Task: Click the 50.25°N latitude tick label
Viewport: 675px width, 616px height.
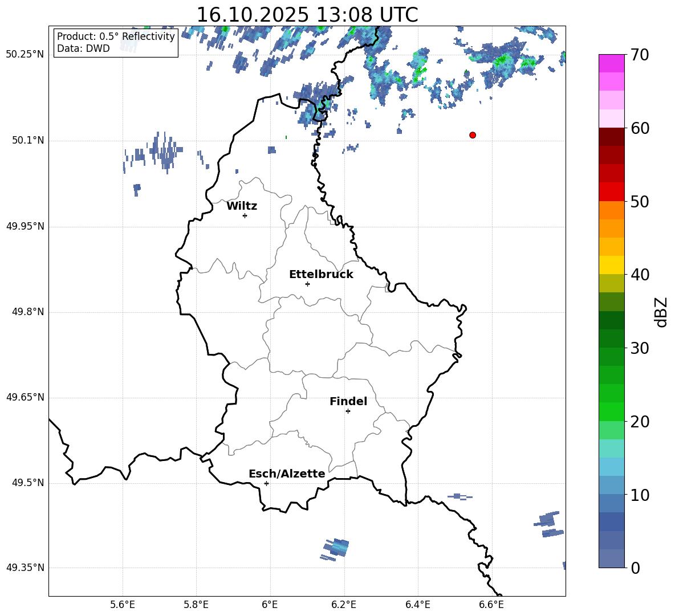Action: click(25, 55)
